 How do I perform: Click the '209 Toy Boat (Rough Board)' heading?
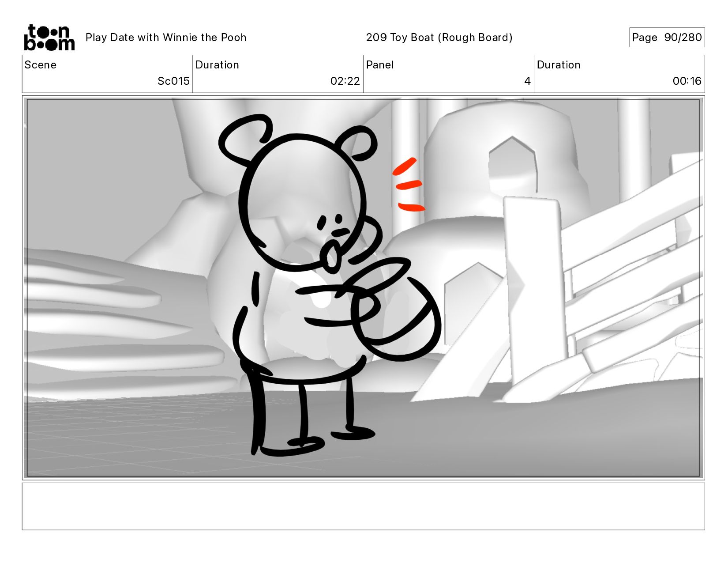tap(439, 38)
